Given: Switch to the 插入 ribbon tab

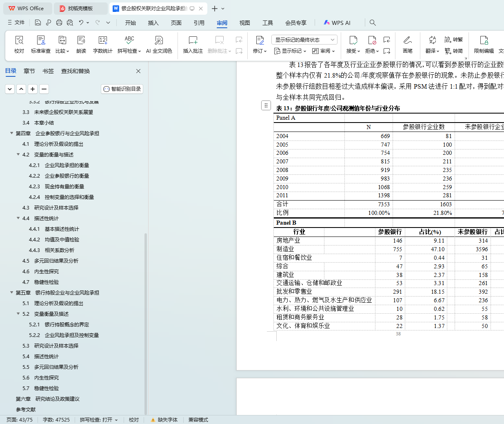Looking at the screenshot, I should click(153, 23).
